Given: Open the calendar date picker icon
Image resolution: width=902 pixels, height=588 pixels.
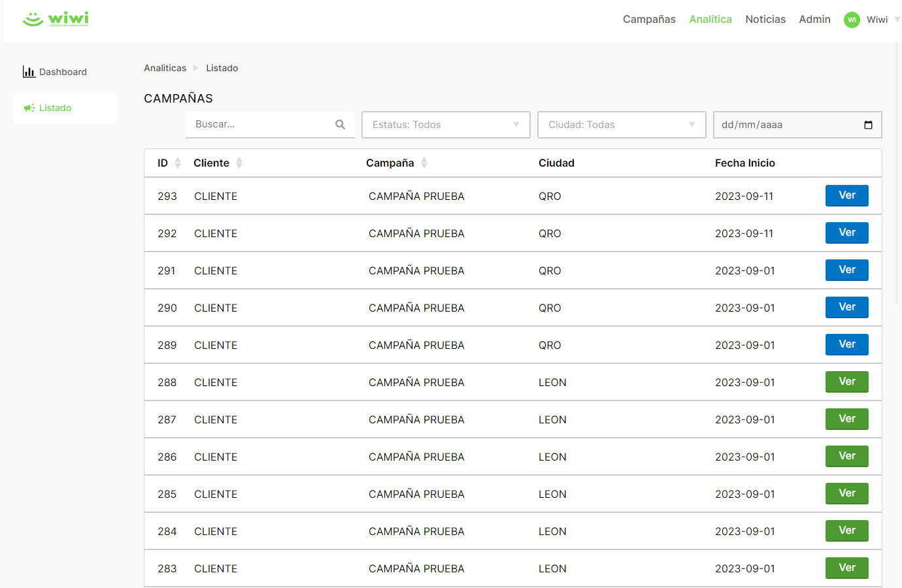Looking at the screenshot, I should 868,125.
